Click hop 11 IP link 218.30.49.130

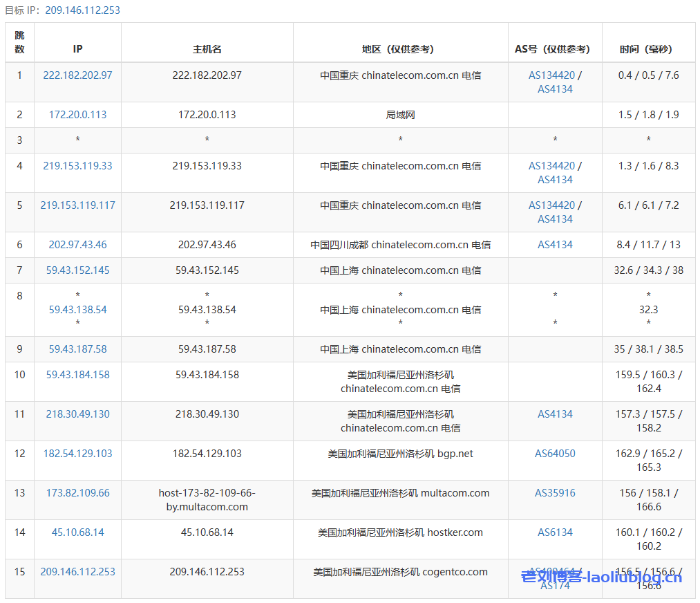[x=77, y=414]
